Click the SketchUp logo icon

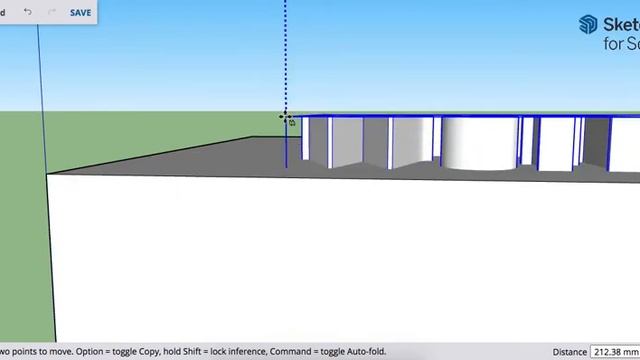(x=588, y=24)
